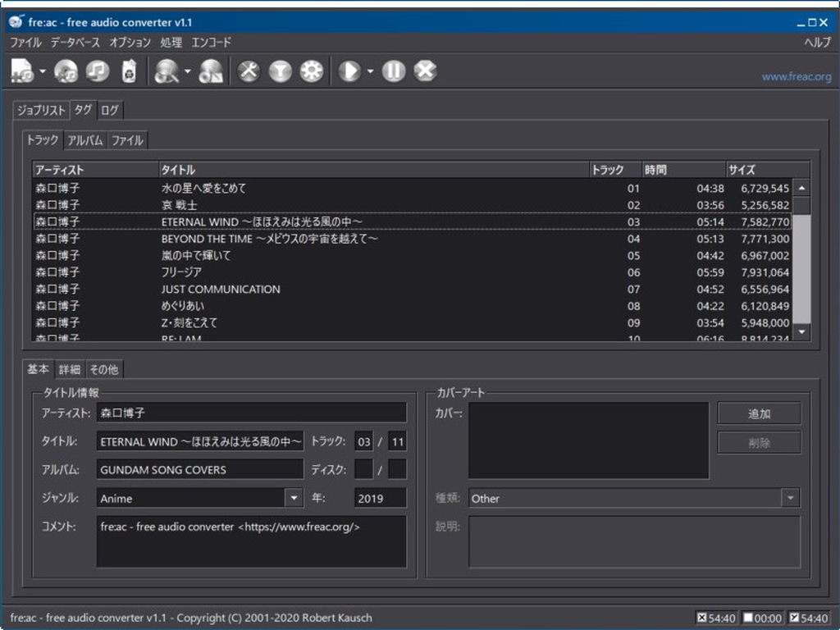Switch to the 詳細 tab
Screen dimensions: 840x630
pyautogui.click(x=70, y=370)
